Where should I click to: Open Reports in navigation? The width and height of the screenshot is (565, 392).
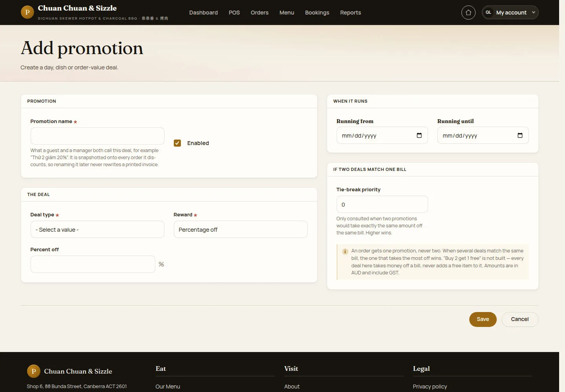click(350, 13)
